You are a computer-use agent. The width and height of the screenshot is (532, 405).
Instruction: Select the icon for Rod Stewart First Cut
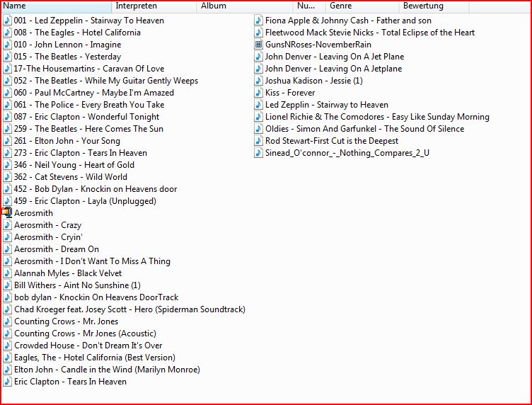click(258, 141)
